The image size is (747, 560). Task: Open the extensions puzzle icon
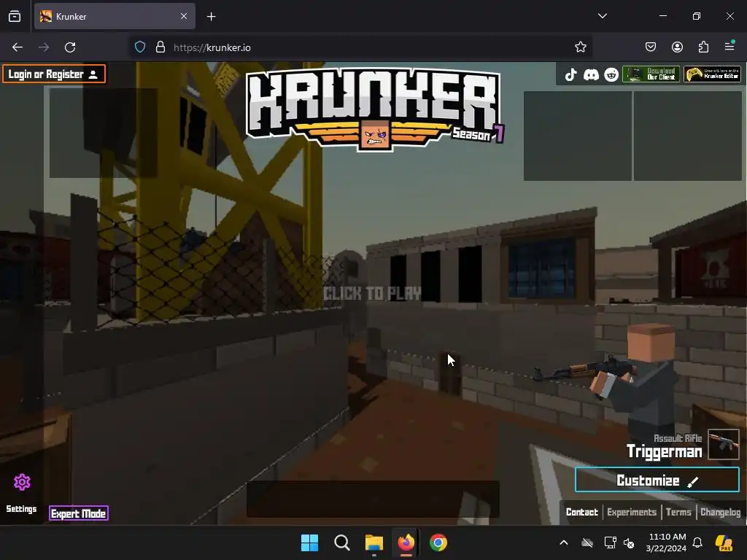tap(703, 47)
